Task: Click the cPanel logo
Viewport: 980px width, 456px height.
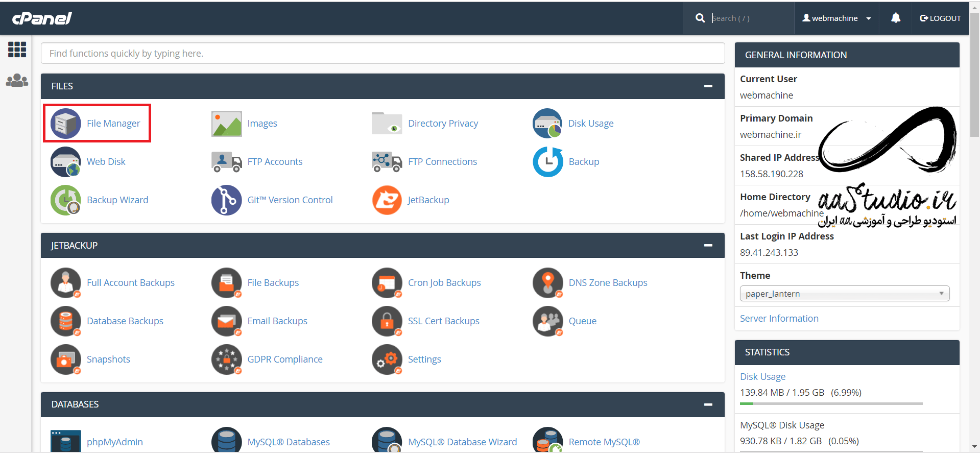Action: [x=42, y=18]
